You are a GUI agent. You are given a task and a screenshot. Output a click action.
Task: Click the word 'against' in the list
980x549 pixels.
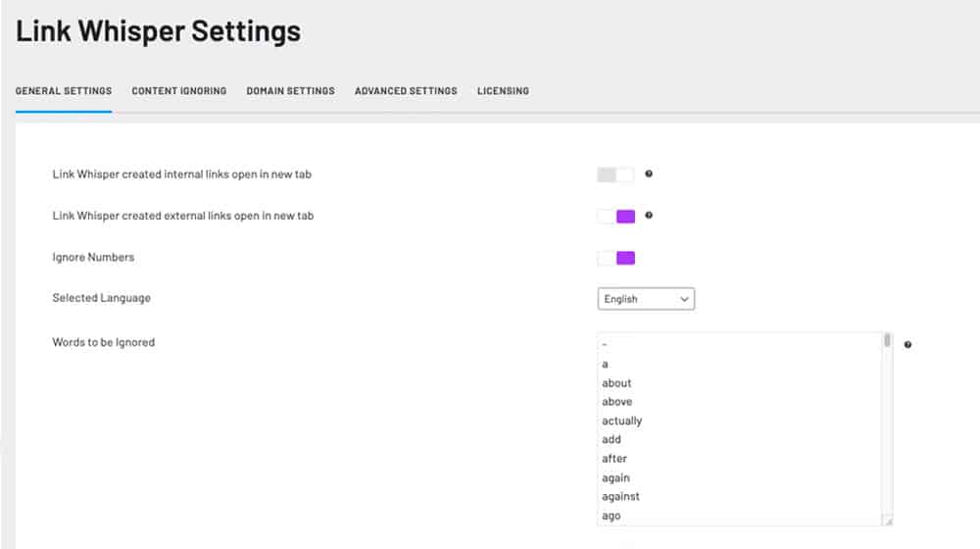(620, 496)
